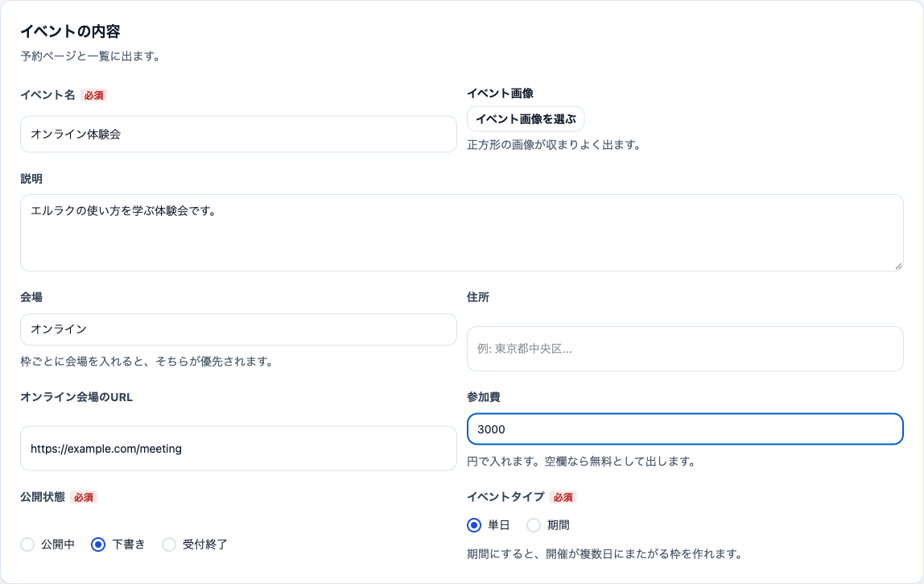This screenshot has height=584, width=924.
Task: Click the 公開状態 label
Action: pyautogui.click(x=43, y=497)
